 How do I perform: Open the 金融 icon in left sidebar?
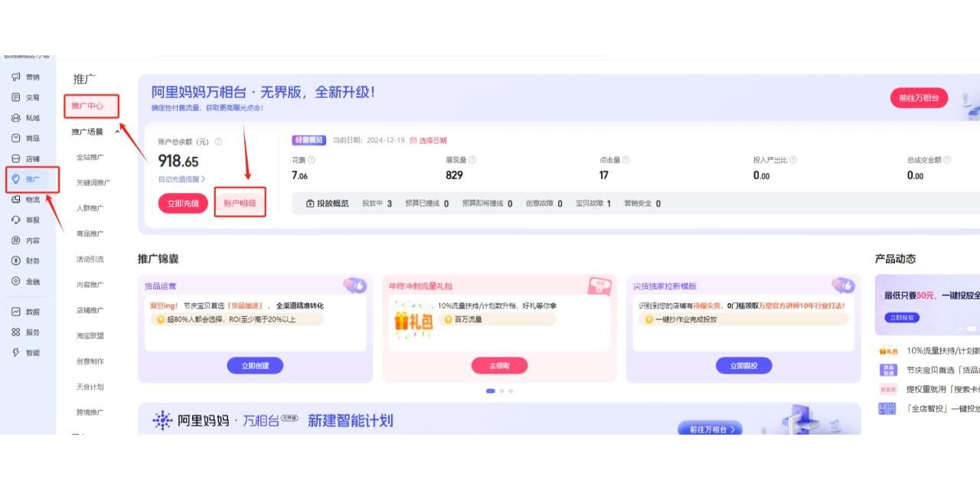click(16, 281)
